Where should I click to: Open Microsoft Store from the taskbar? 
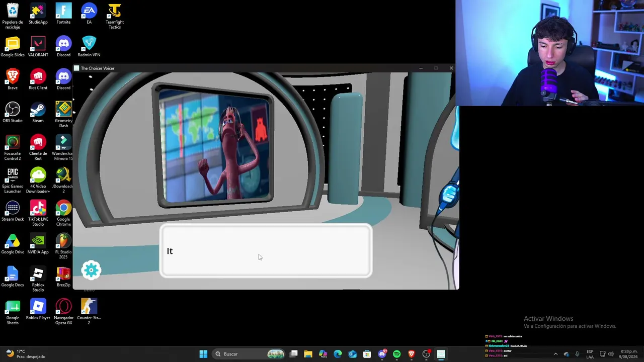click(x=367, y=354)
